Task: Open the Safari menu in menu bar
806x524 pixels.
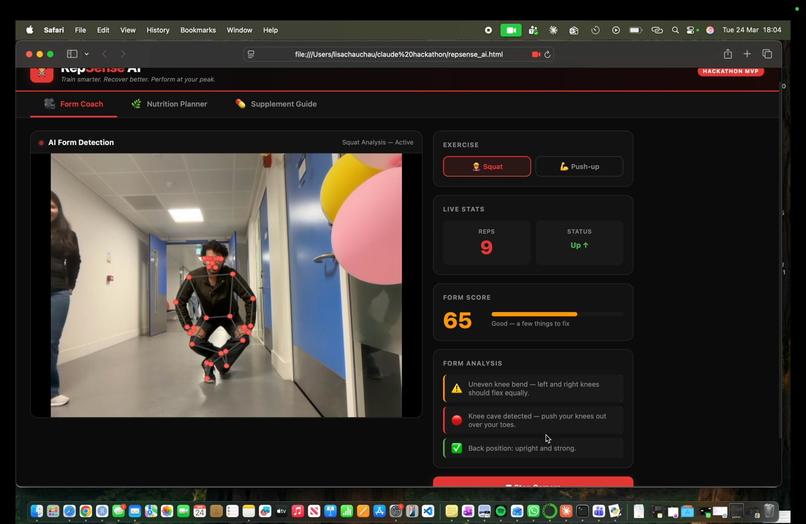Action: (54, 30)
